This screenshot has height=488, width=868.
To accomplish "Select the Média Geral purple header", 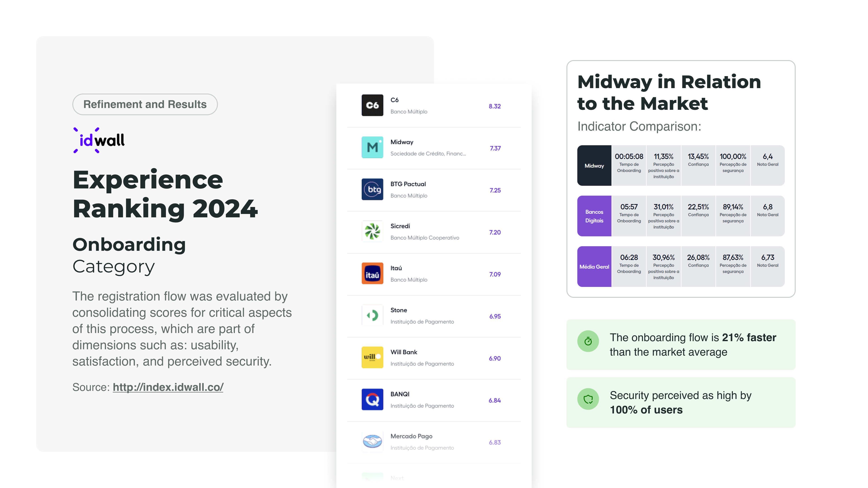I will tap(594, 267).
